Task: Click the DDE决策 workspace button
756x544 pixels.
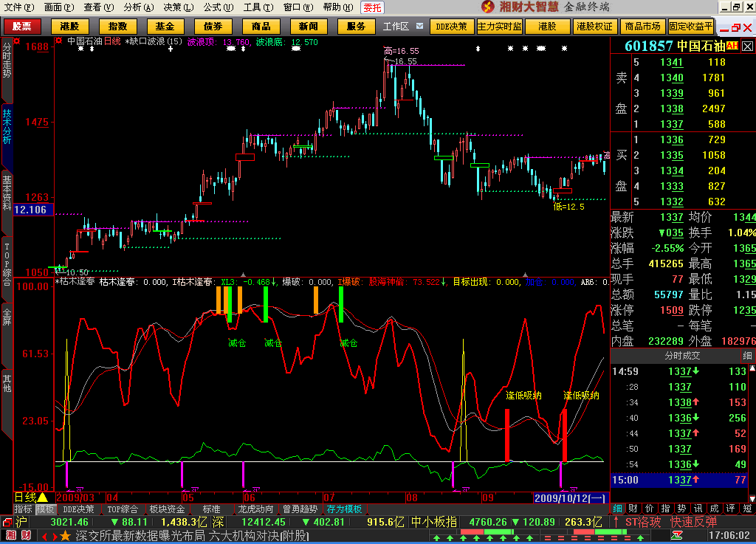Action: (451, 27)
